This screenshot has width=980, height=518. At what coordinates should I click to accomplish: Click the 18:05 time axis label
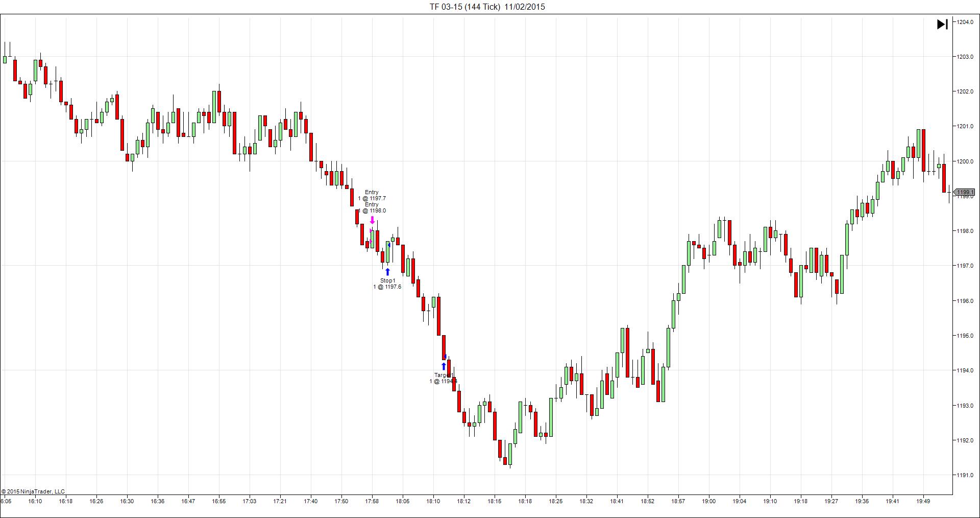403,501
